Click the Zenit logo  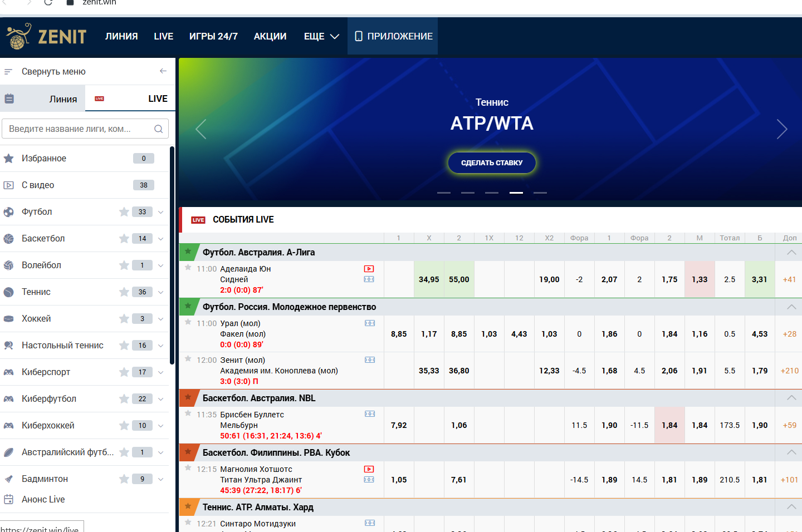[46, 37]
